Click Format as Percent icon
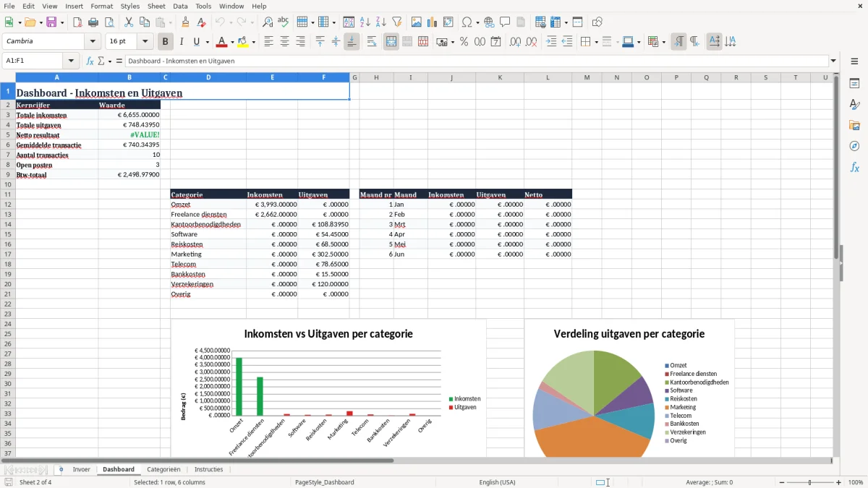The width and height of the screenshot is (868, 488). [x=464, y=42]
